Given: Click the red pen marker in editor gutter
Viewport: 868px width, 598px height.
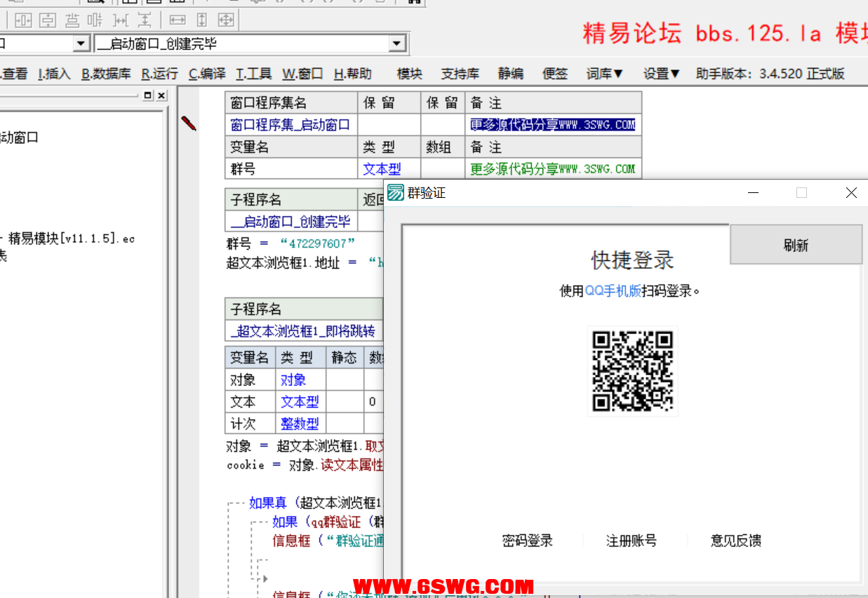Looking at the screenshot, I should point(189,124).
